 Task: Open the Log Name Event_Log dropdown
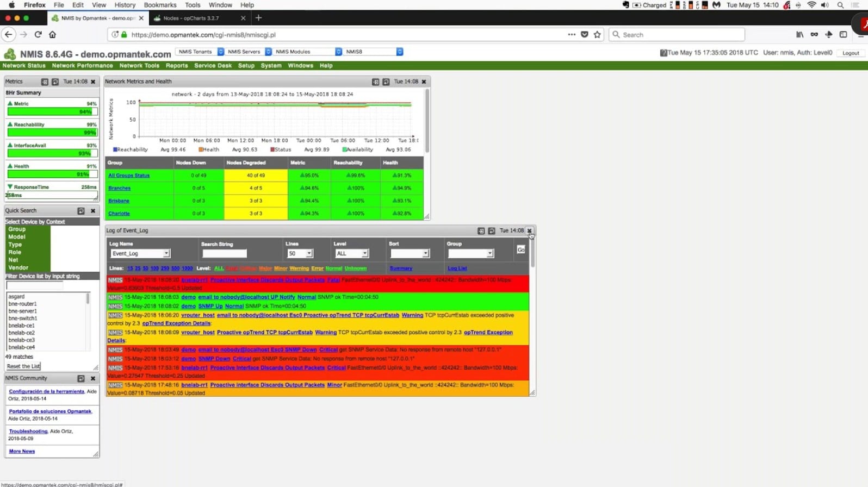click(140, 253)
